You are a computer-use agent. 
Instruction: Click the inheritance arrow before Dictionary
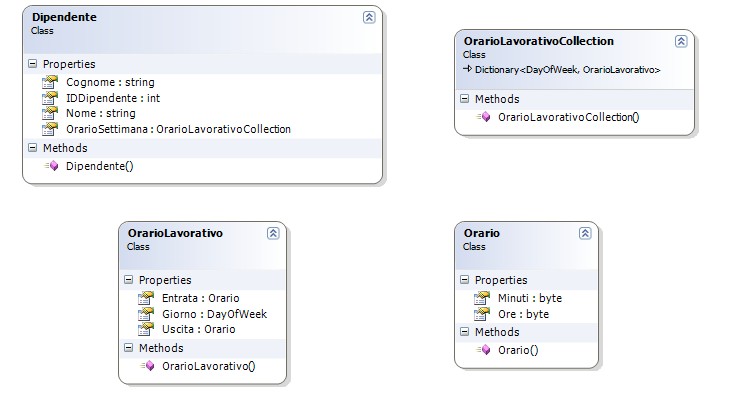467,70
